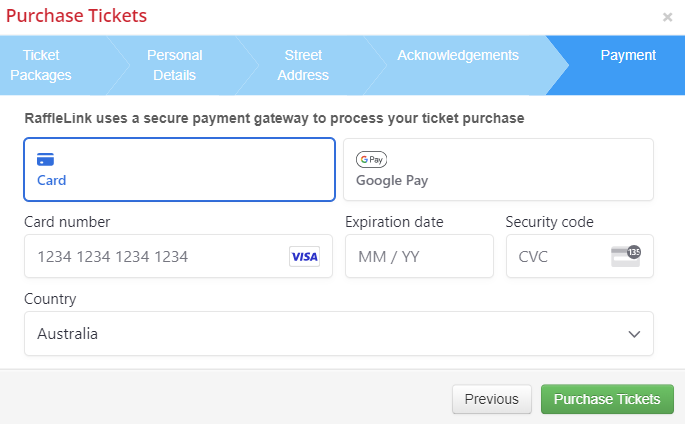Image resolution: width=685 pixels, height=424 pixels.
Task: Go to the Personal Details step
Action: click(175, 65)
